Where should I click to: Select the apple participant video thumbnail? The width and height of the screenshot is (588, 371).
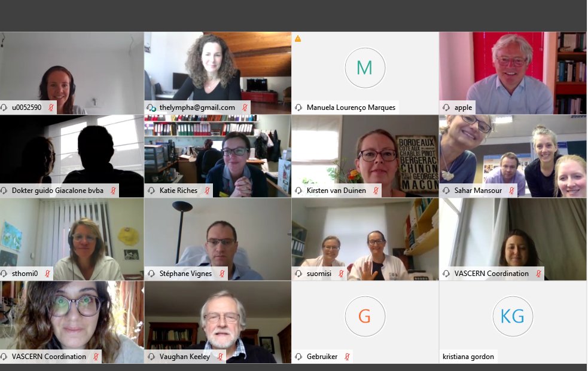click(x=513, y=73)
